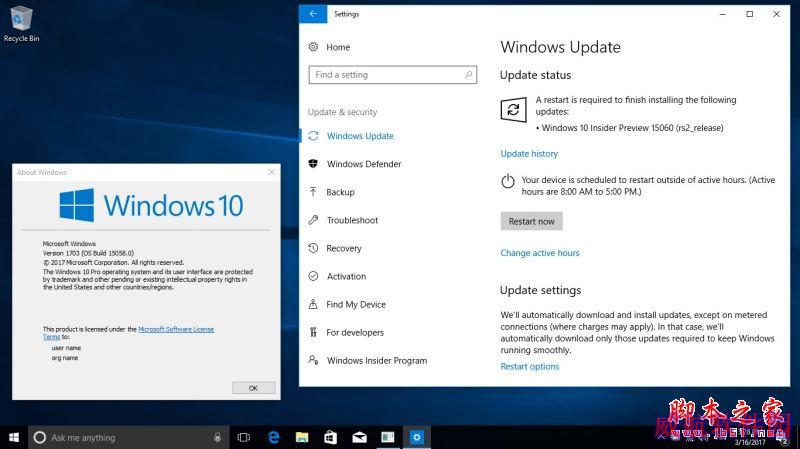This screenshot has width=800, height=449.
Task: Click the taskbar date and time clock
Action: [x=750, y=437]
